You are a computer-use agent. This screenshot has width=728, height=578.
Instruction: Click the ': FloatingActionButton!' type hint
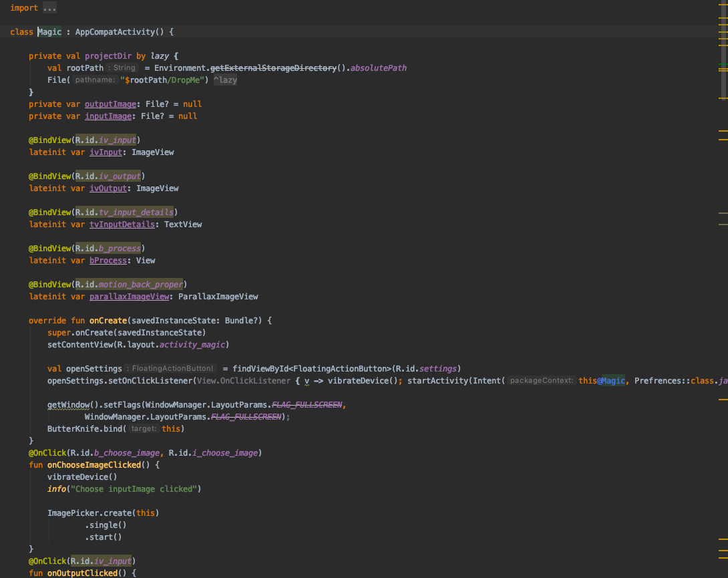pyautogui.click(x=172, y=369)
